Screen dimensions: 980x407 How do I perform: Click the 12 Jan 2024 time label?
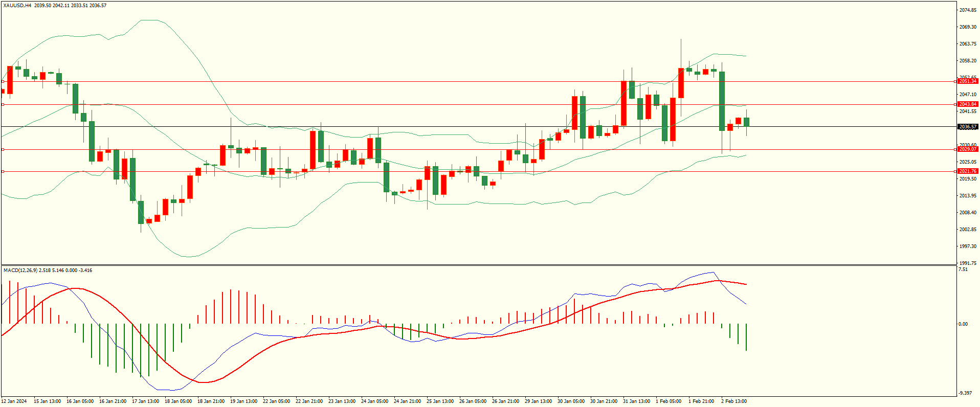point(14,401)
